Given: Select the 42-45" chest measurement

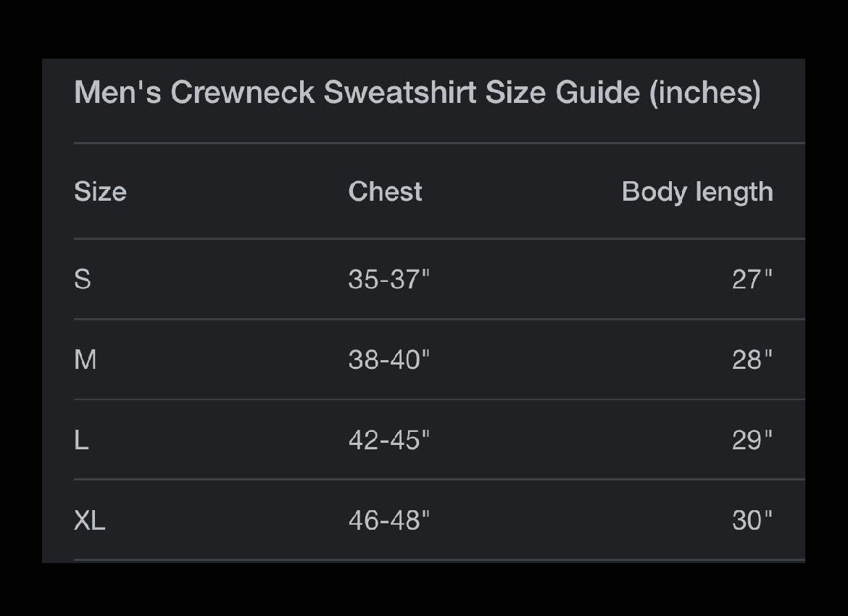Looking at the screenshot, I should [388, 440].
